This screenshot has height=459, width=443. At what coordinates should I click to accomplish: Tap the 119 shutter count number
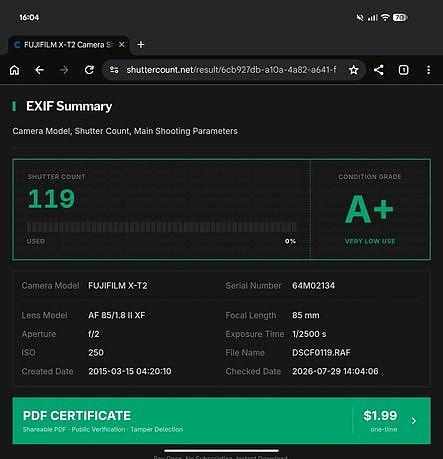tap(51, 199)
